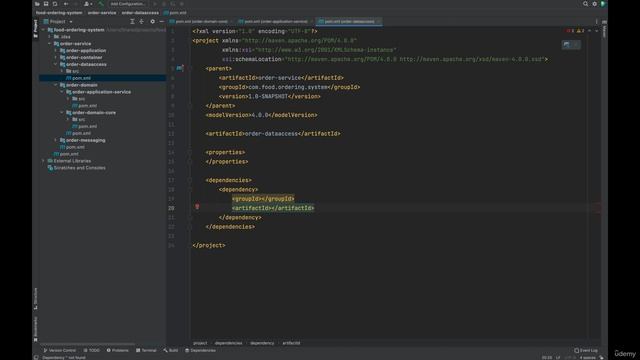Open Version Control tool window

60,350
